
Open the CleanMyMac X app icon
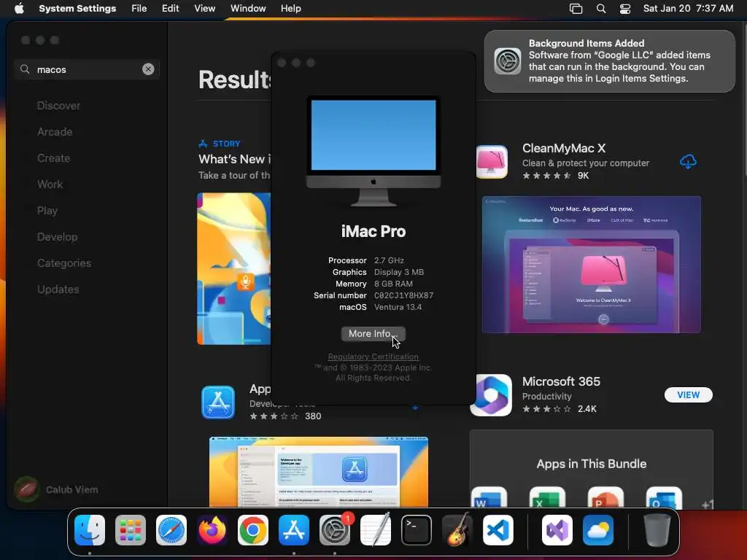[492, 162]
